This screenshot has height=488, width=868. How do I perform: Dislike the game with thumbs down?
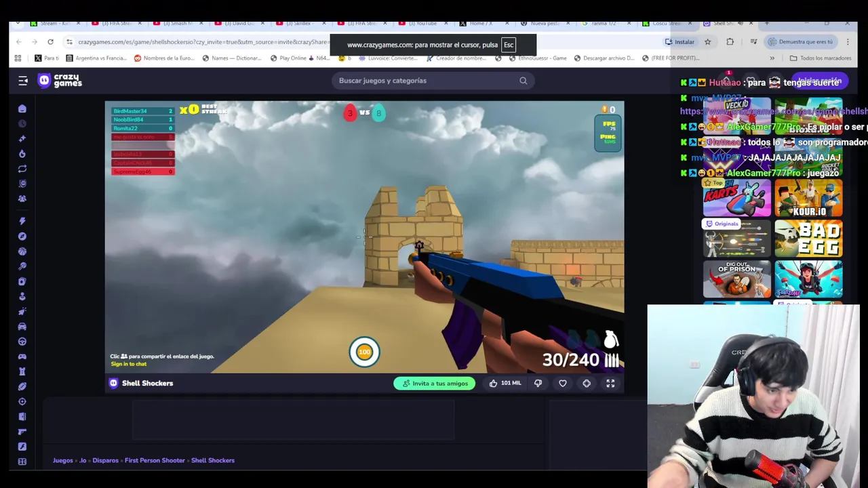click(x=538, y=384)
